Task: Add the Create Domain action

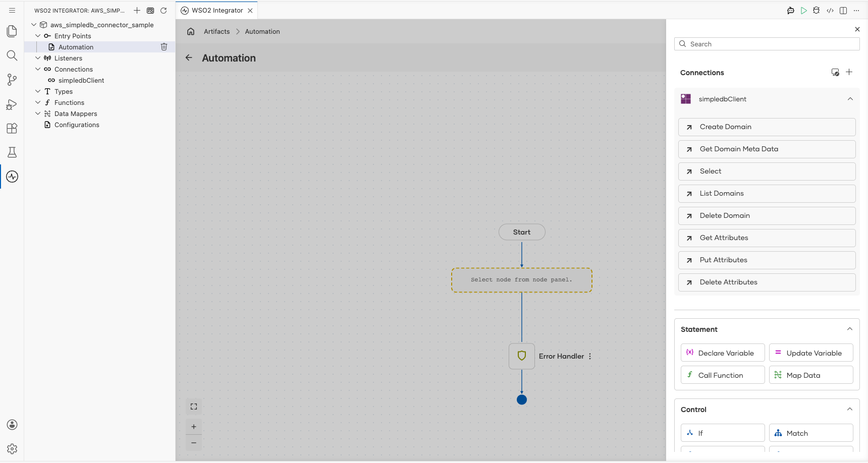Action: tap(767, 127)
